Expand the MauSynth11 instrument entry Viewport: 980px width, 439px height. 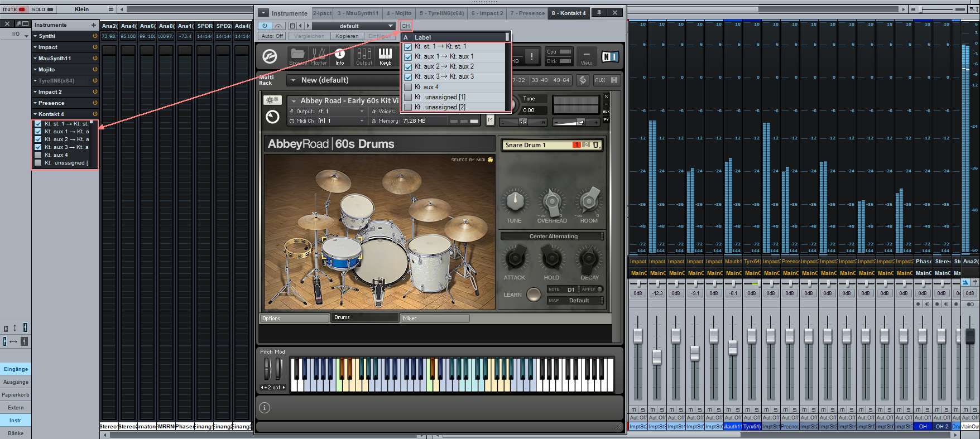click(35, 59)
